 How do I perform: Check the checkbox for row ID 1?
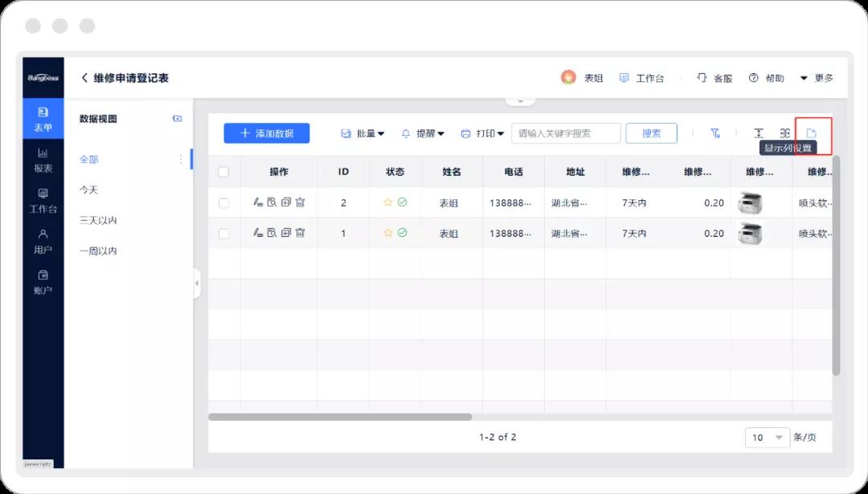pos(223,234)
